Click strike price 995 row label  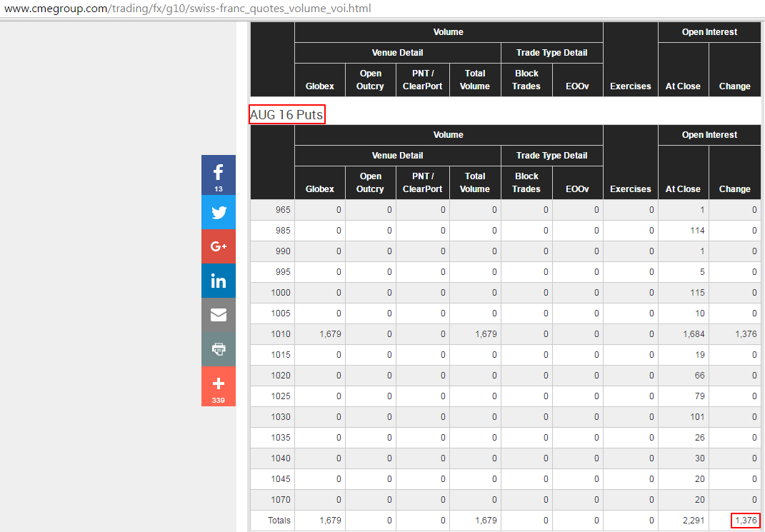pos(282,272)
